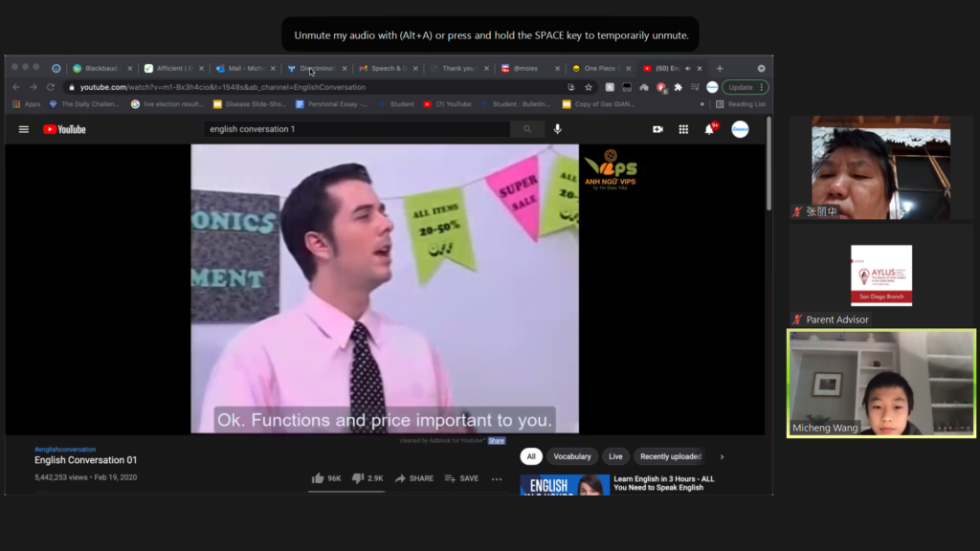Open the Disease Slide-Show bookmark
980x551 pixels.
point(250,104)
